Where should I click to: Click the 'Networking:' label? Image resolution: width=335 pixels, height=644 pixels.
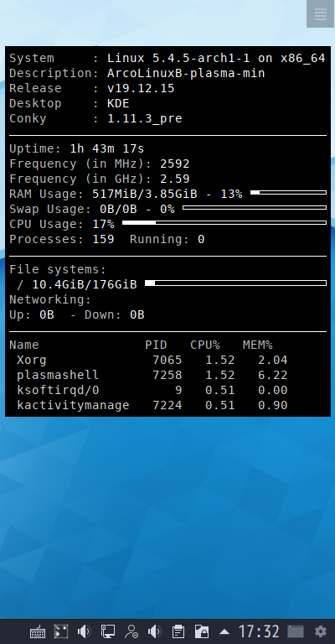(50, 300)
